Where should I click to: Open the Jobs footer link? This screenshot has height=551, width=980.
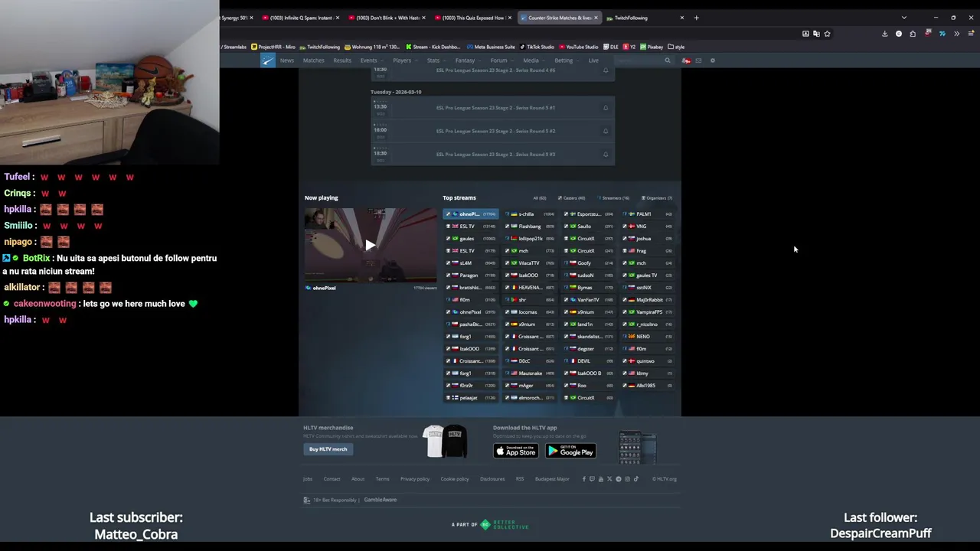pyautogui.click(x=308, y=479)
